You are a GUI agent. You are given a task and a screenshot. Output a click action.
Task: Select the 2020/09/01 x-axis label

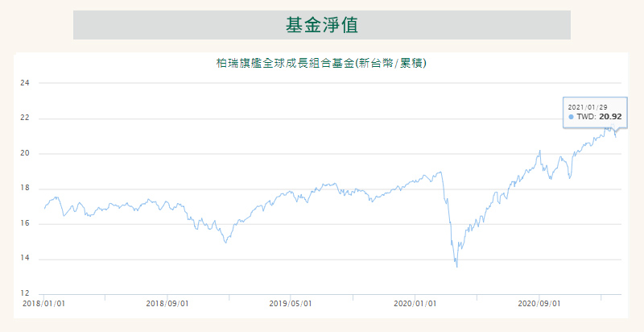click(539, 304)
